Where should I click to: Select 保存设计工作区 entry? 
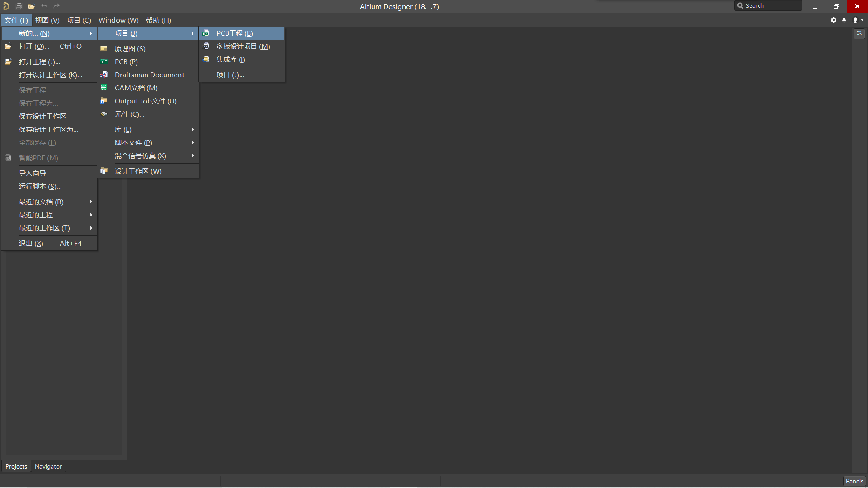[50, 116]
